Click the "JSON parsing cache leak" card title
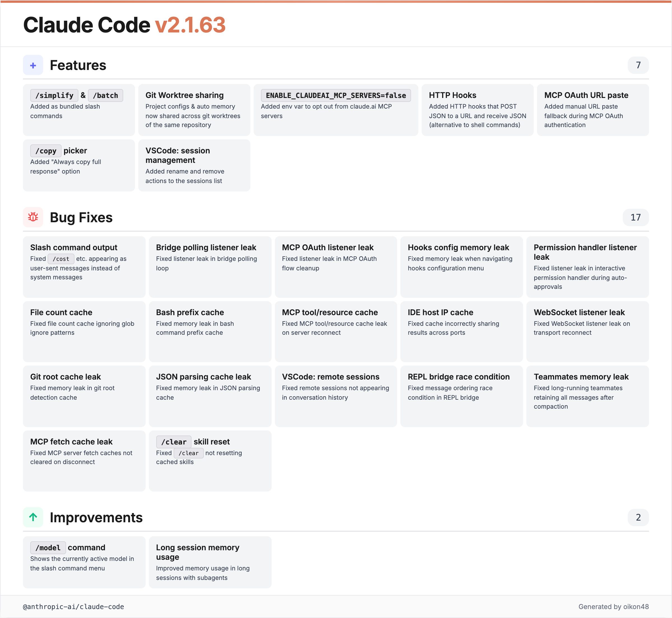Screen dimensions: 672x618 pos(203,377)
